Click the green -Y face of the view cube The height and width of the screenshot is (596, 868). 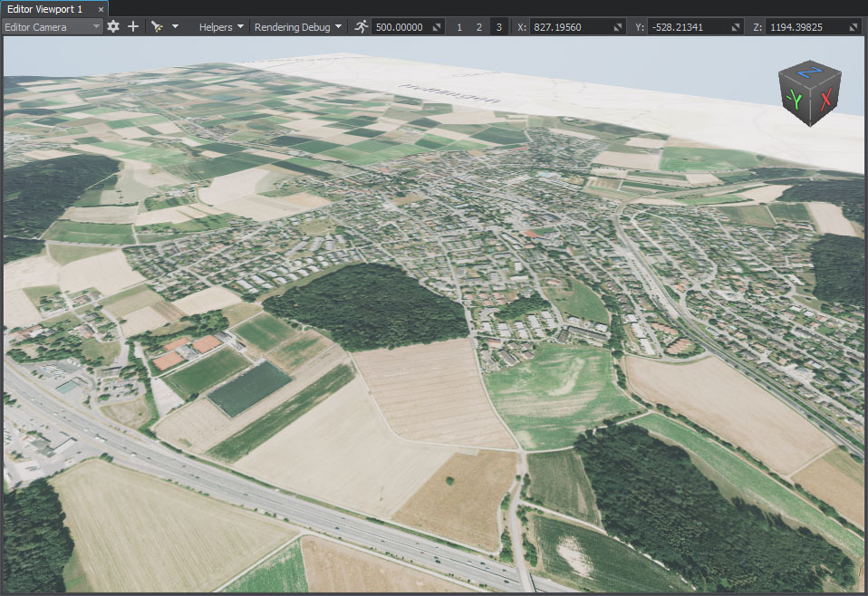796,99
